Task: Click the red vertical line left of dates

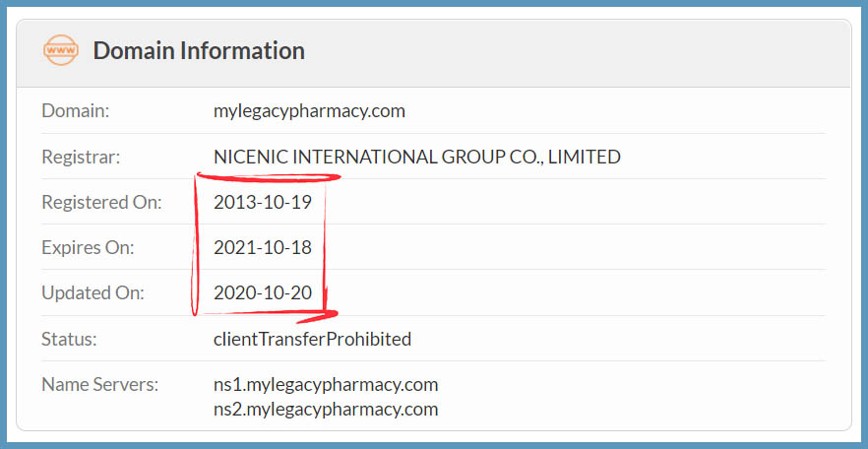Action: pos(196,246)
